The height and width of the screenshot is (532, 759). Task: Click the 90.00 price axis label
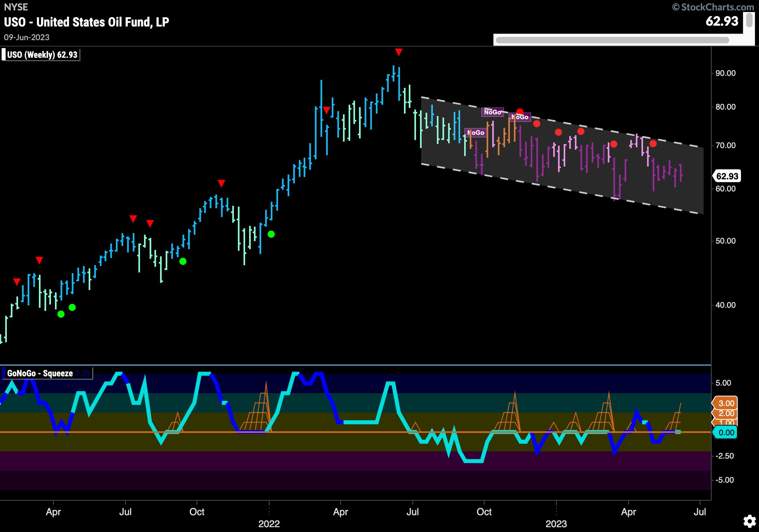point(725,73)
